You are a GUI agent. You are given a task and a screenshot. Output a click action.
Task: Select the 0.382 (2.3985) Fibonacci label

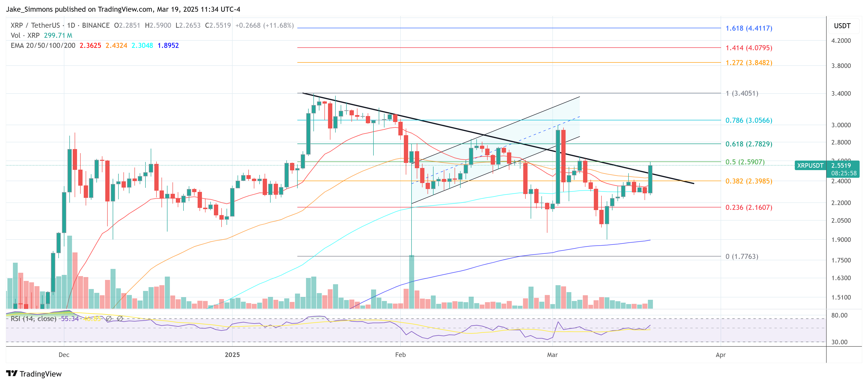point(749,181)
